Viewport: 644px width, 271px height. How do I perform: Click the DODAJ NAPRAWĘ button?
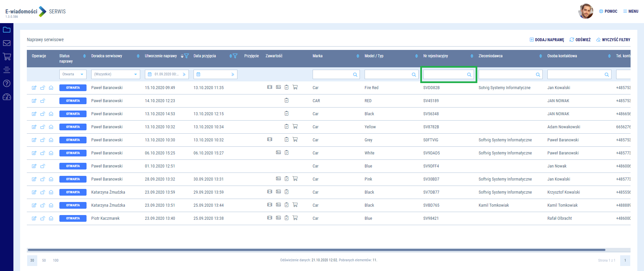547,40
